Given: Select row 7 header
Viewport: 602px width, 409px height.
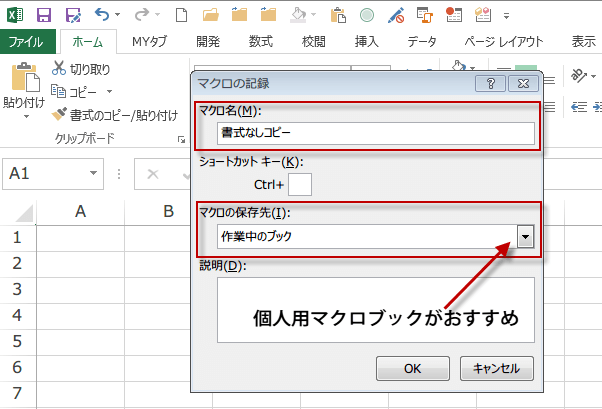Looking at the screenshot, I should click(x=17, y=394).
